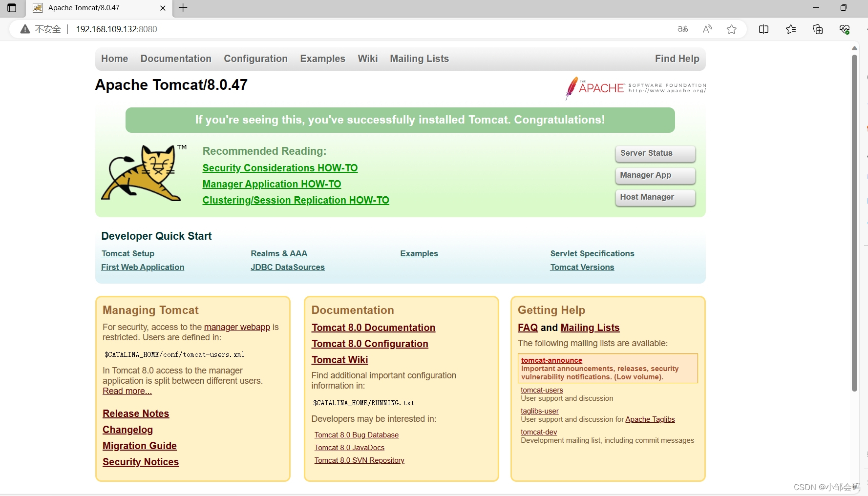Click the tab actions icon in the title bar
This screenshot has height=496, width=868.
12,8
